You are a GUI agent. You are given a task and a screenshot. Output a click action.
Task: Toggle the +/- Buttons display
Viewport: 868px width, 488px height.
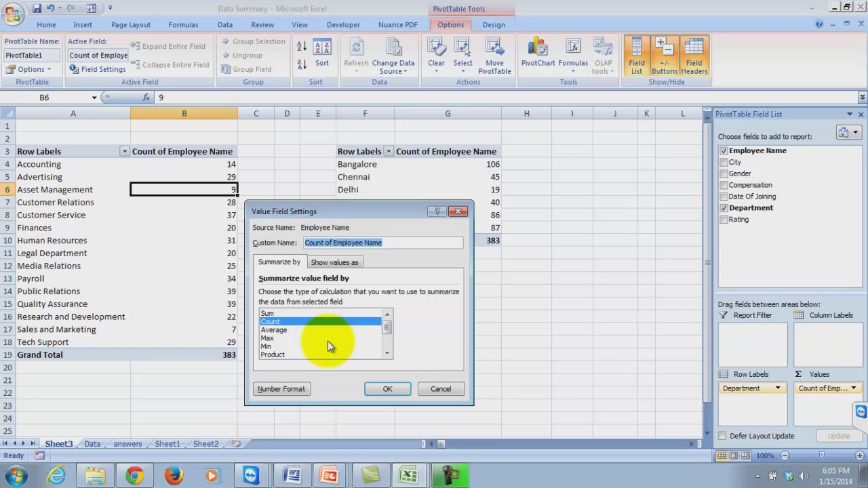(665, 56)
